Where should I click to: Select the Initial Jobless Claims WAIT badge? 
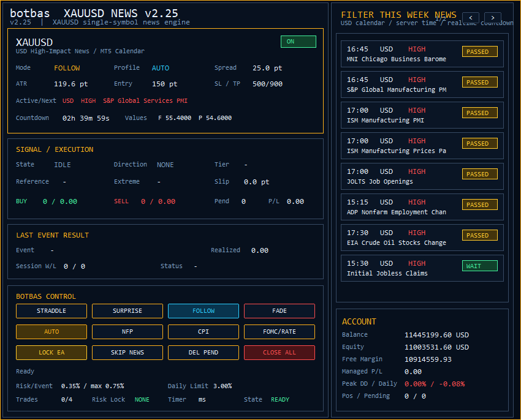click(479, 266)
